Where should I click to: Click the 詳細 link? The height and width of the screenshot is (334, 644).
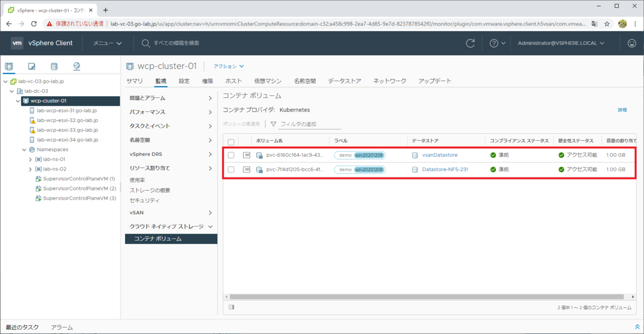tap(622, 110)
